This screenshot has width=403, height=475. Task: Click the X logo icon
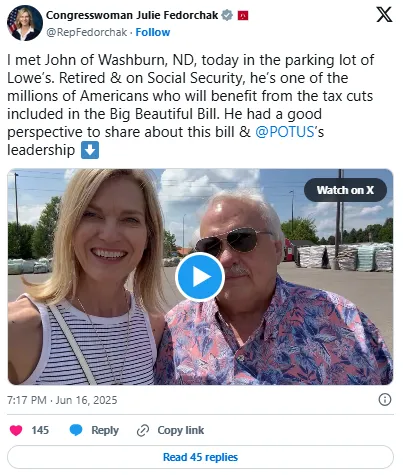pyautogui.click(x=384, y=15)
